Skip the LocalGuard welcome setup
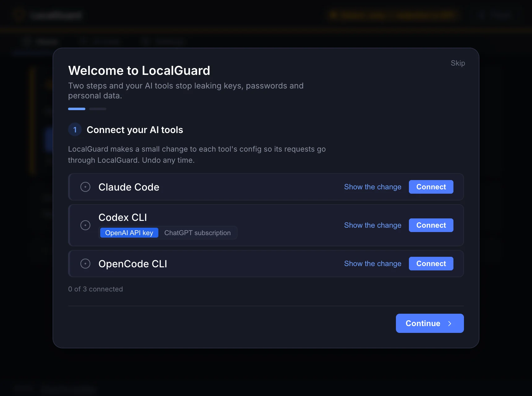Image resolution: width=532 pixels, height=396 pixels. (x=458, y=63)
